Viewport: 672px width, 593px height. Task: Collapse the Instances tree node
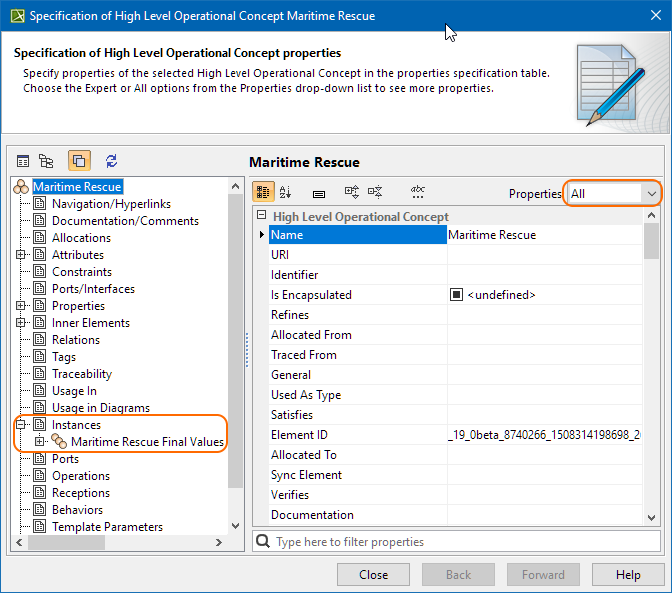[x=20, y=425]
